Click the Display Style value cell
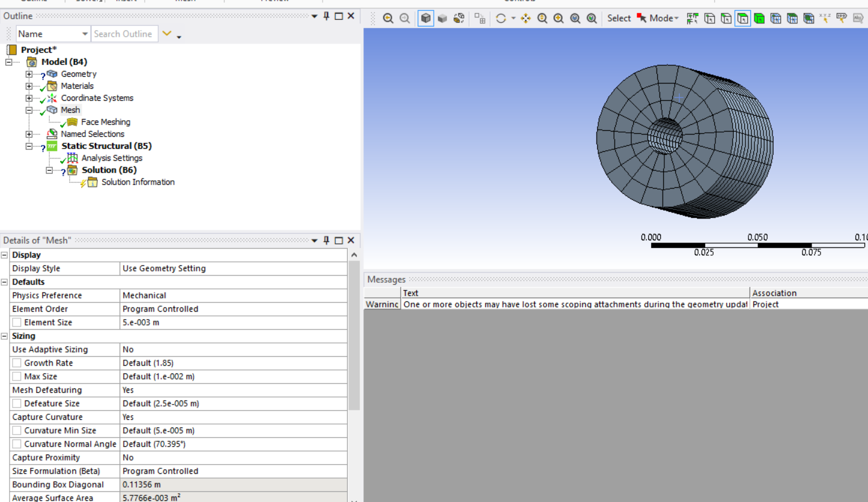The height and width of the screenshot is (502, 868). point(234,268)
